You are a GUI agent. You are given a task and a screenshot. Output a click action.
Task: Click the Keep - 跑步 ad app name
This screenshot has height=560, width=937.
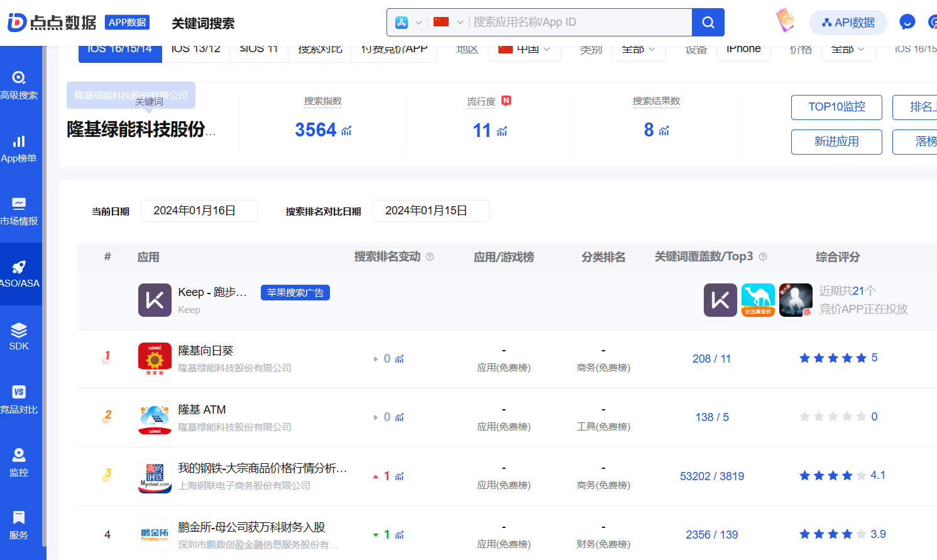pyautogui.click(x=212, y=292)
